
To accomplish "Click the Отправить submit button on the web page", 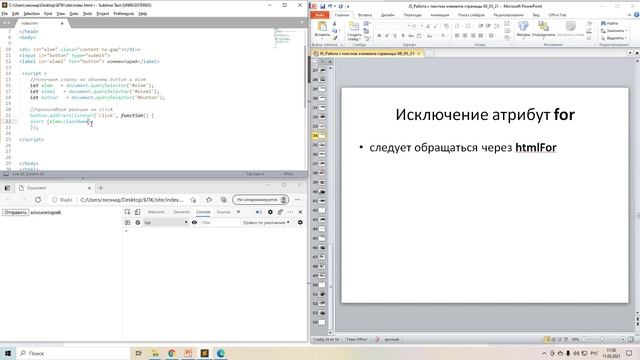I will [15, 212].
